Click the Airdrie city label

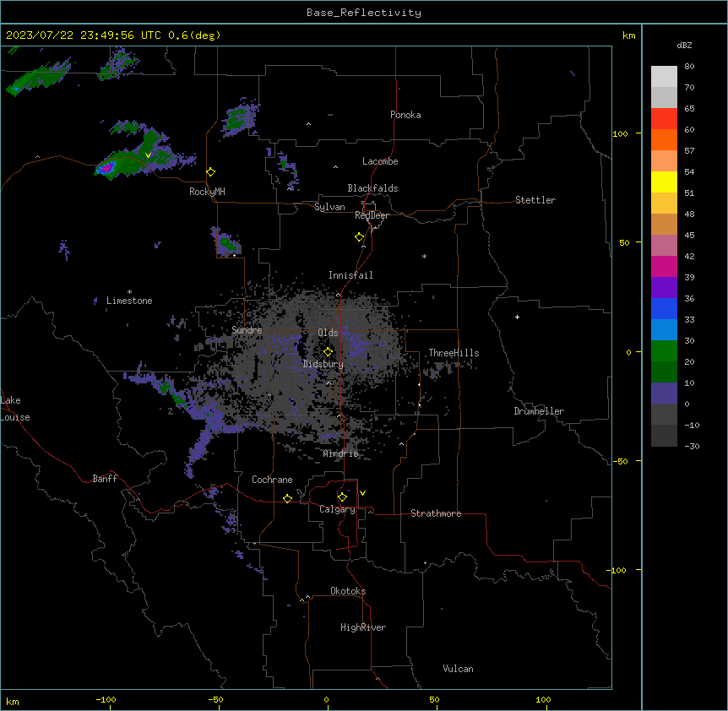click(341, 454)
